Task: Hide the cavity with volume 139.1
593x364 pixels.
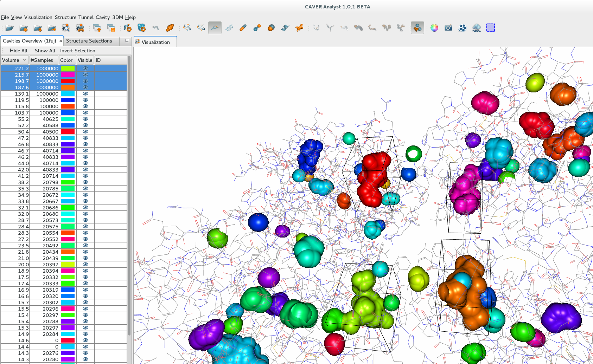Action: click(x=85, y=94)
